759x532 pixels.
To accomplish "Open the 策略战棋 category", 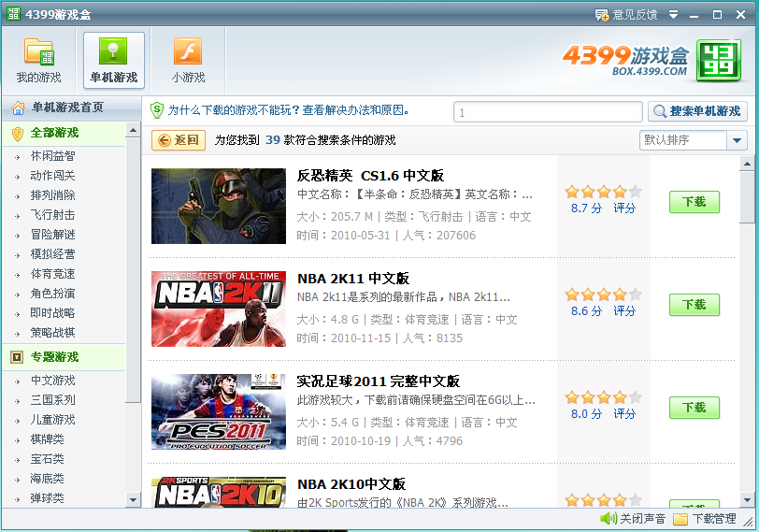I will pos(52,333).
